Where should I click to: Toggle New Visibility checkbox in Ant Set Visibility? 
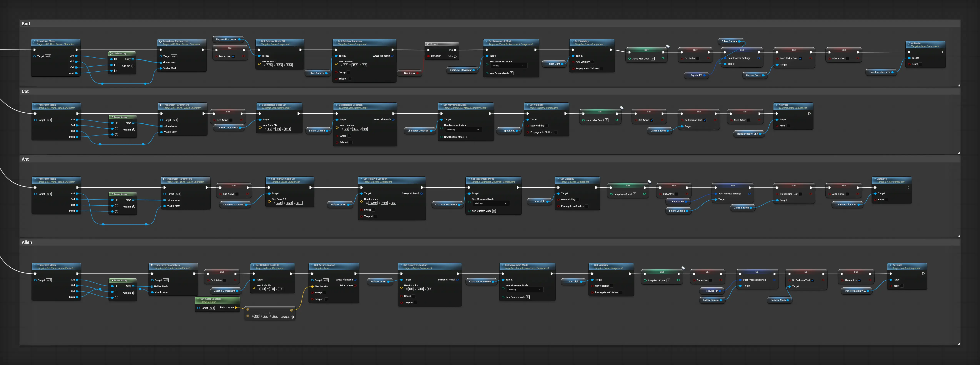click(578, 200)
